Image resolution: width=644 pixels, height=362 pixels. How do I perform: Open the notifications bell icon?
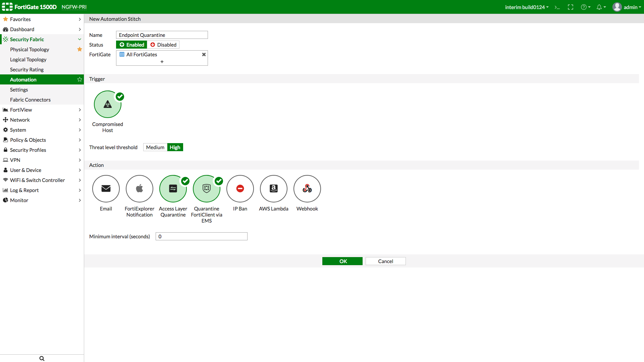pyautogui.click(x=599, y=7)
